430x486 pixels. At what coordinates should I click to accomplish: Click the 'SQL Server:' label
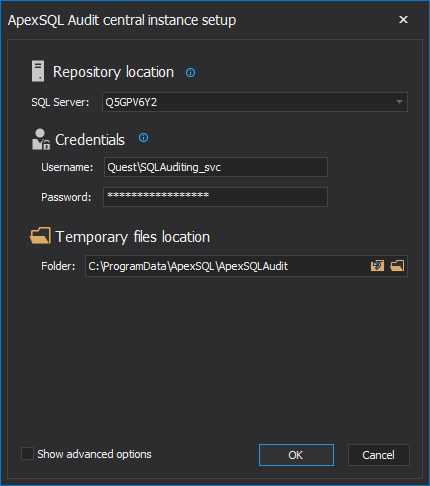60,102
